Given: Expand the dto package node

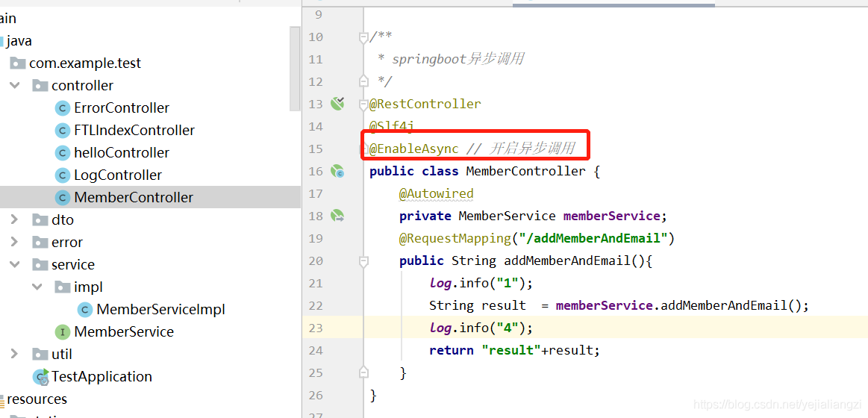Looking at the screenshot, I should (15, 219).
